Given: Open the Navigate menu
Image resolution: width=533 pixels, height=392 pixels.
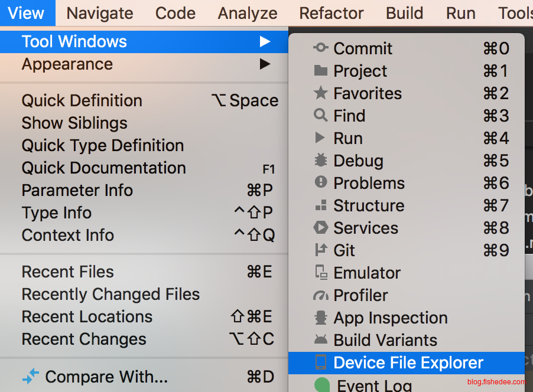Looking at the screenshot, I should 99,13.
